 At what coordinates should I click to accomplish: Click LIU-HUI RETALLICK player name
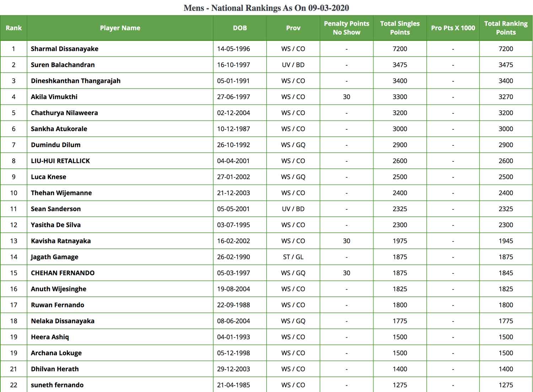click(60, 161)
